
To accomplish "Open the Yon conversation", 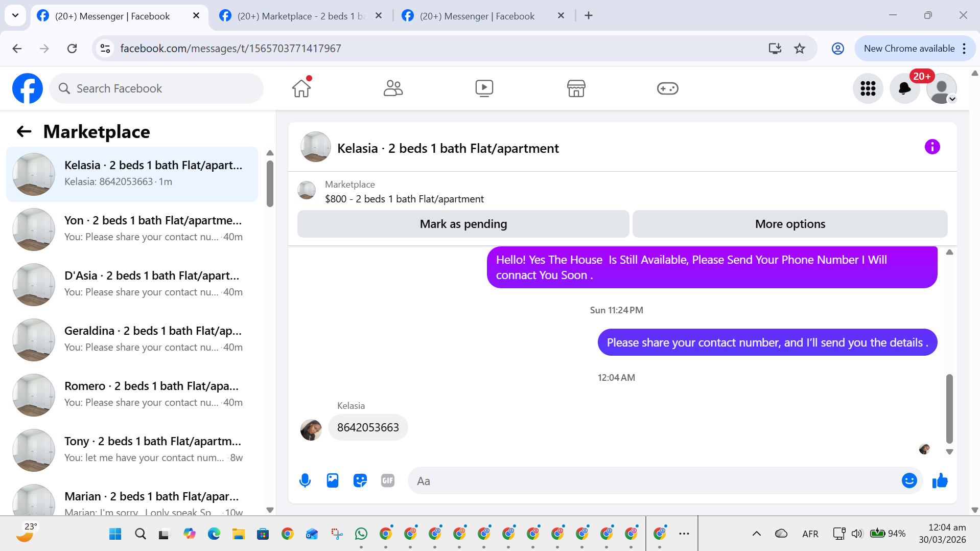I will pyautogui.click(x=132, y=229).
